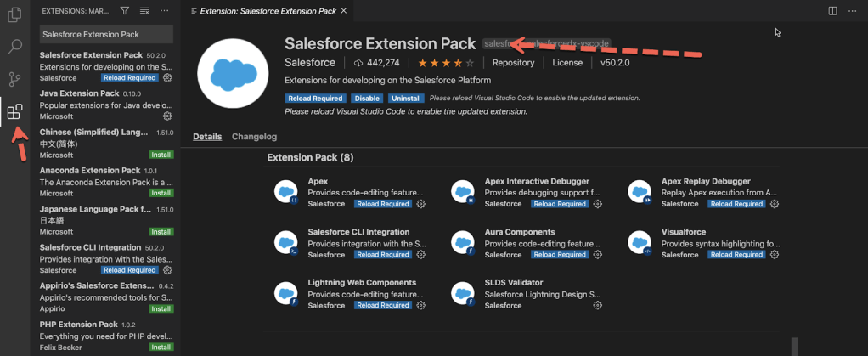Install Chinese (Simplified) Language Pack
This screenshot has height=356, width=868.
click(x=161, y=155)
